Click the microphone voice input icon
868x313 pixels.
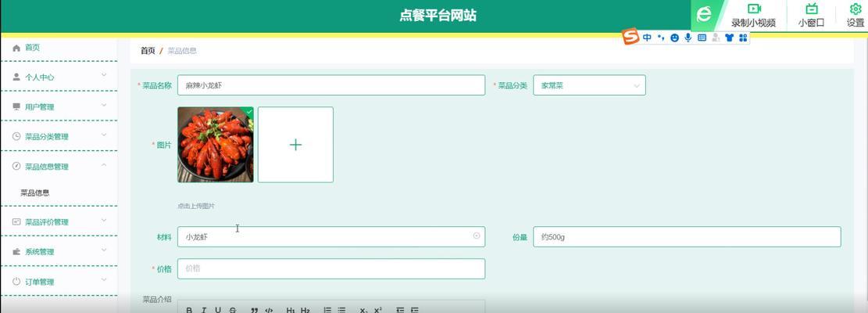688,38
